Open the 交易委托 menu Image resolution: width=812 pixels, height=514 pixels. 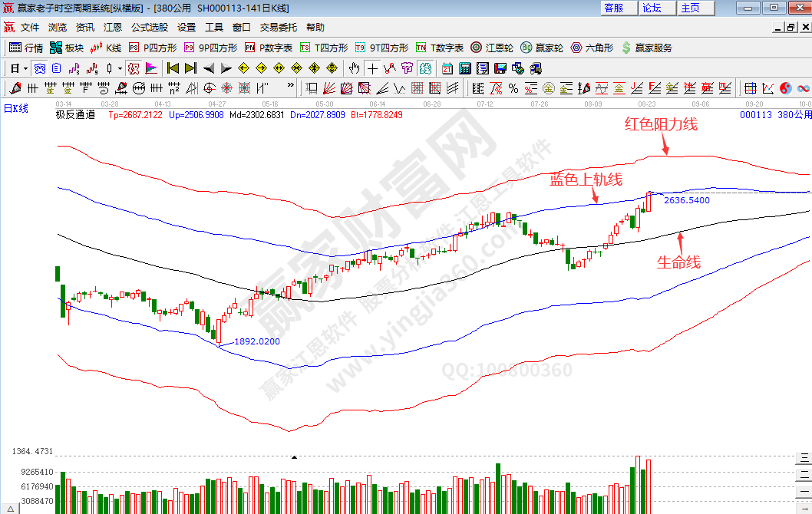click(x=278, y=27)
